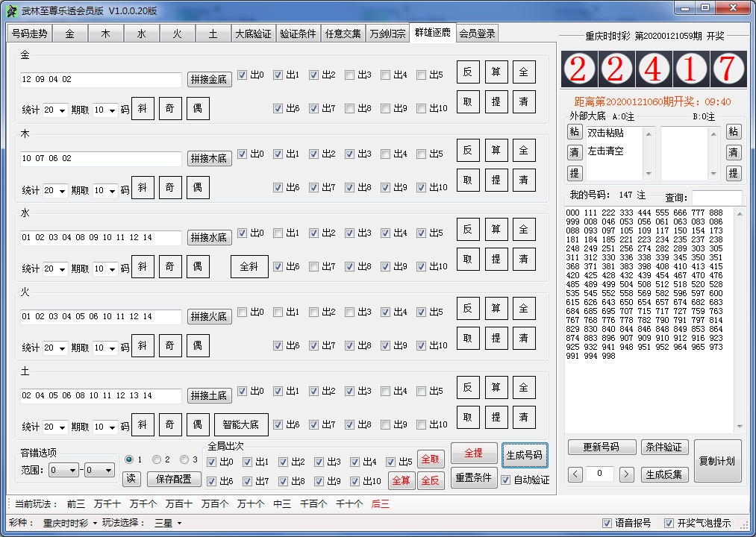
Task: Open the 统计 20 dropdown in the 金 section
Action: (x=55, y=110)
